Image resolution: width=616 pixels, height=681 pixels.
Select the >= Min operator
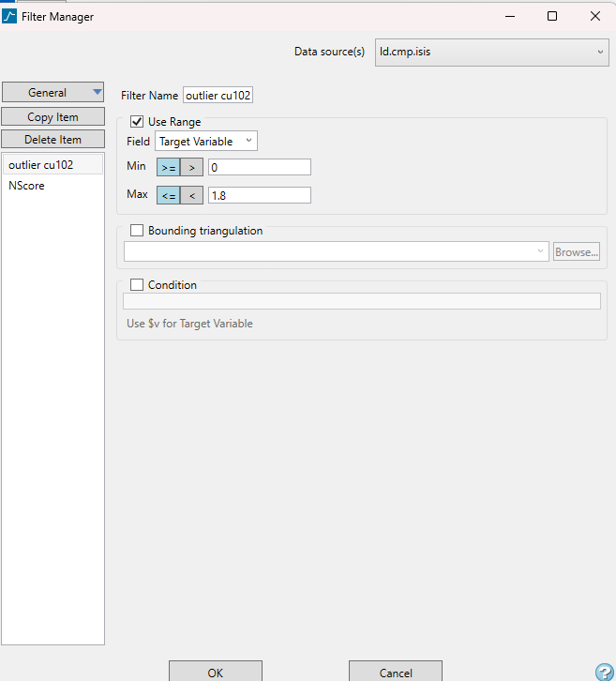click(x=168, y=167)
